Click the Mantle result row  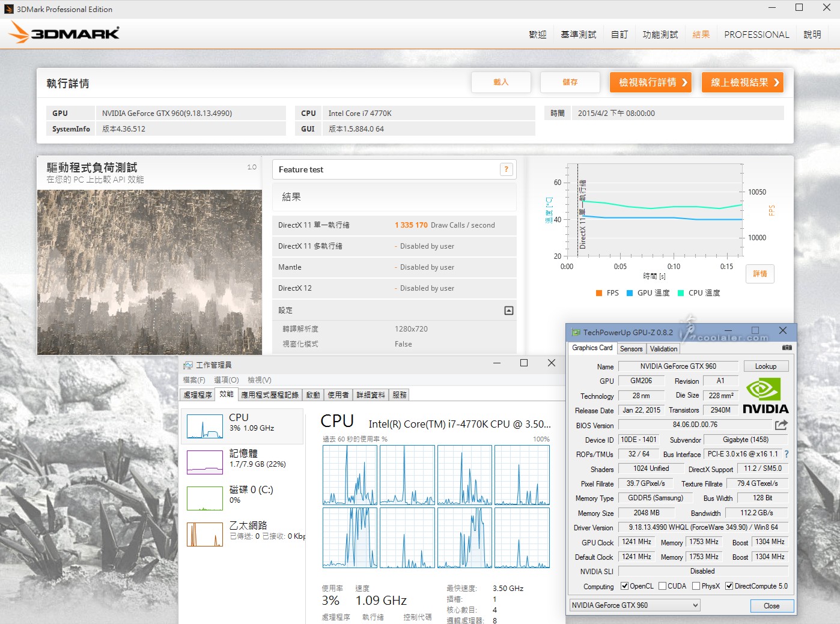pyautogui.click(x=394, y=267)
